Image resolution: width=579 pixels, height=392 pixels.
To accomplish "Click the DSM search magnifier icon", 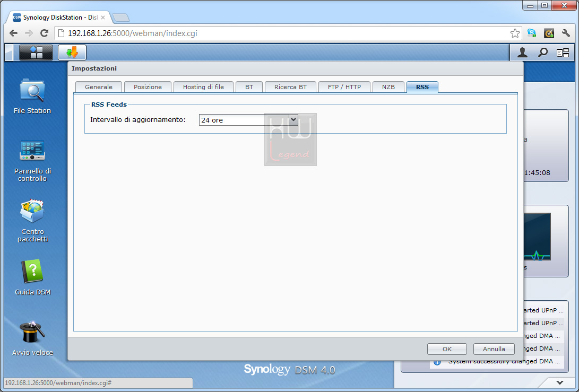I will 542,53.
